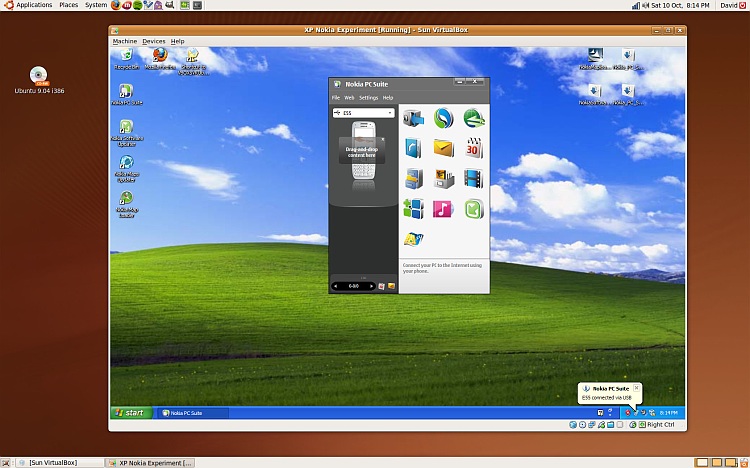
Task: Open the VirtualBox Help menu
Action: click(x=177, y=41)
